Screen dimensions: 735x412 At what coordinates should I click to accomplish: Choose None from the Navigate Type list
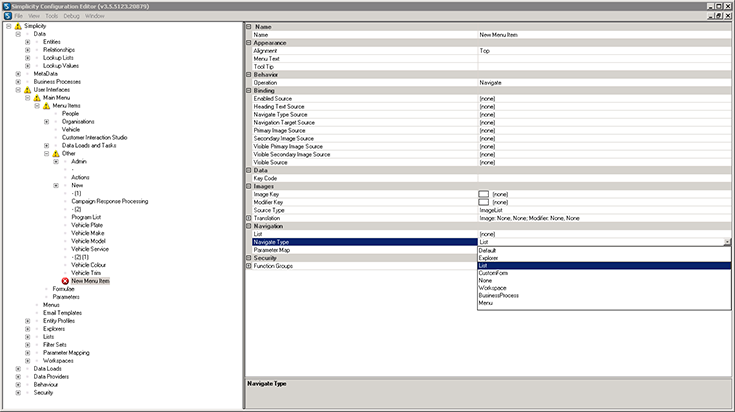(604, 281)
